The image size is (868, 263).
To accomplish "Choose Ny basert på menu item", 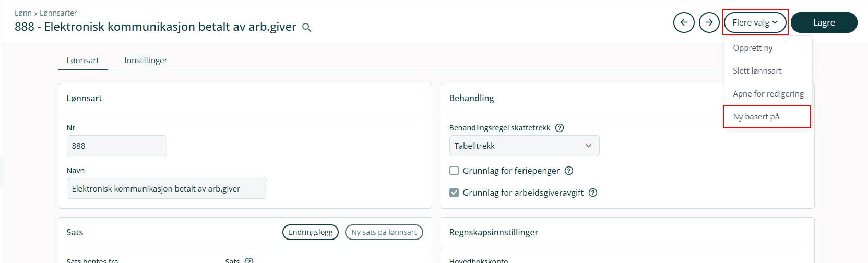I will pyautogui.click(x=756, y=117).
